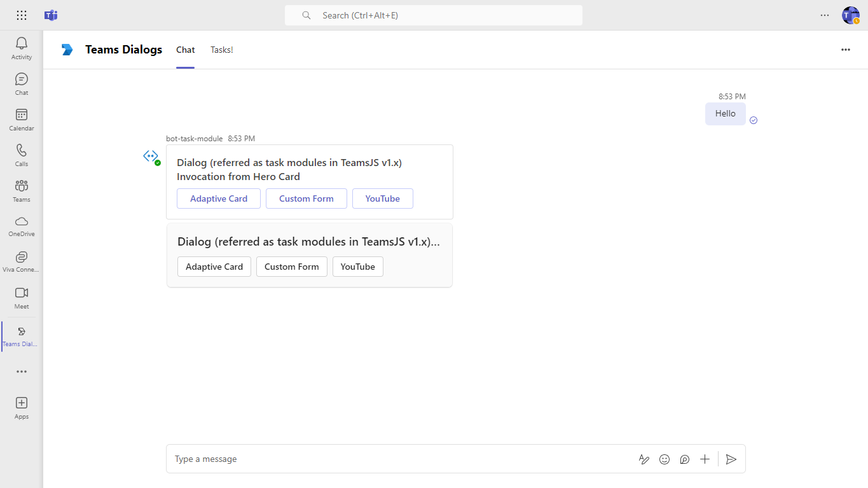Click the 8:53 PM timestamp above Hello
This screenshot has width=868, height=488.
(x=732, y=97)
